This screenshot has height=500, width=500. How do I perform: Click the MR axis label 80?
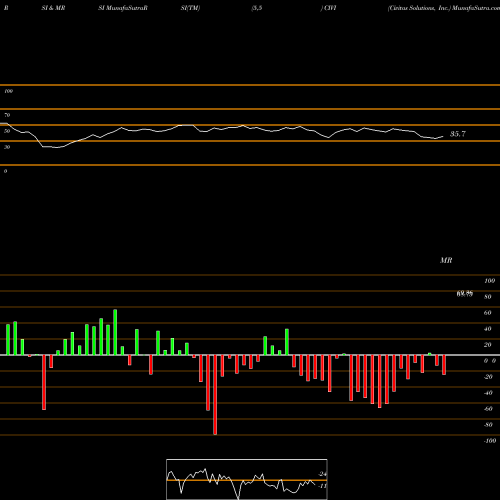[488, 297]
